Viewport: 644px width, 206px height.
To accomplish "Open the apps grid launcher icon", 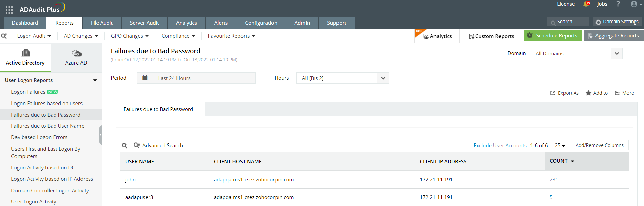I will (x=9, y=10).
